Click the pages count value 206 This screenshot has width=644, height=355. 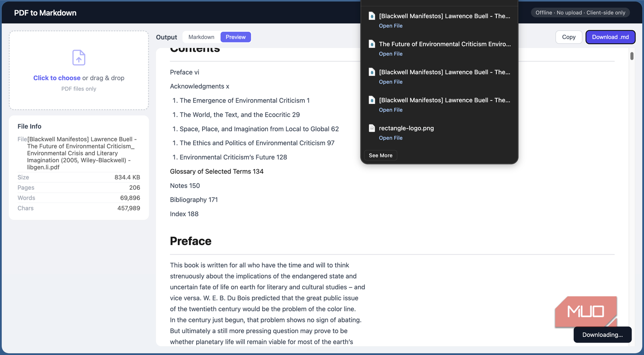pyautogui.click(x=135, y=188)
